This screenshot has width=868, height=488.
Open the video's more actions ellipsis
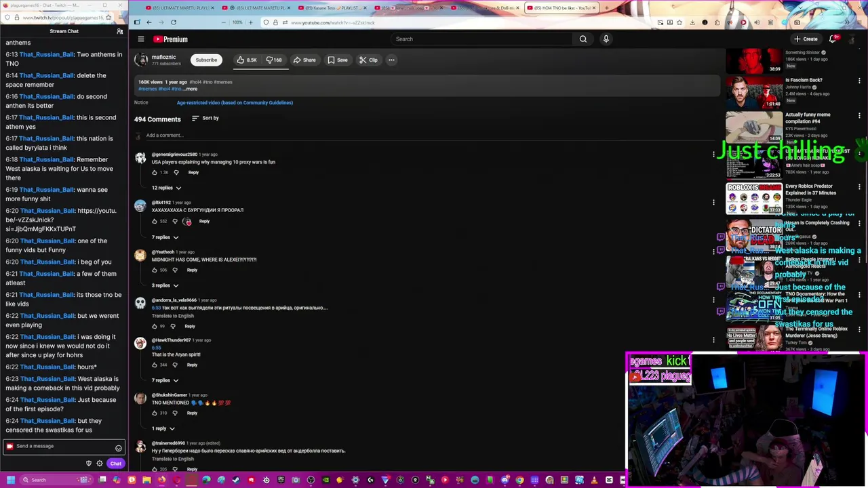[391, 60]
